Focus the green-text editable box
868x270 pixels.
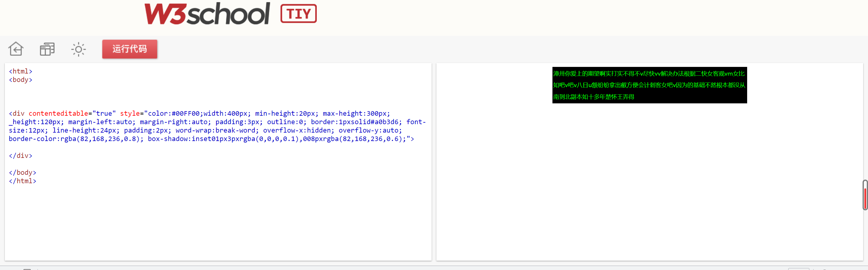point(649,85)
